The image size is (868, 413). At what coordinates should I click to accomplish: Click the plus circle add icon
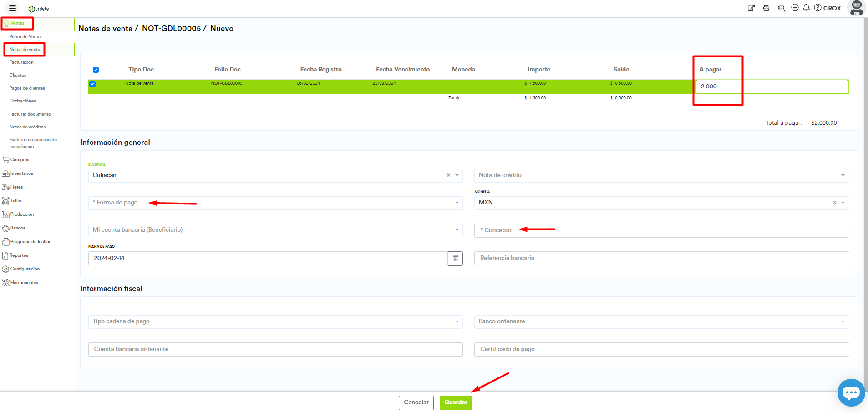[795, 8]
